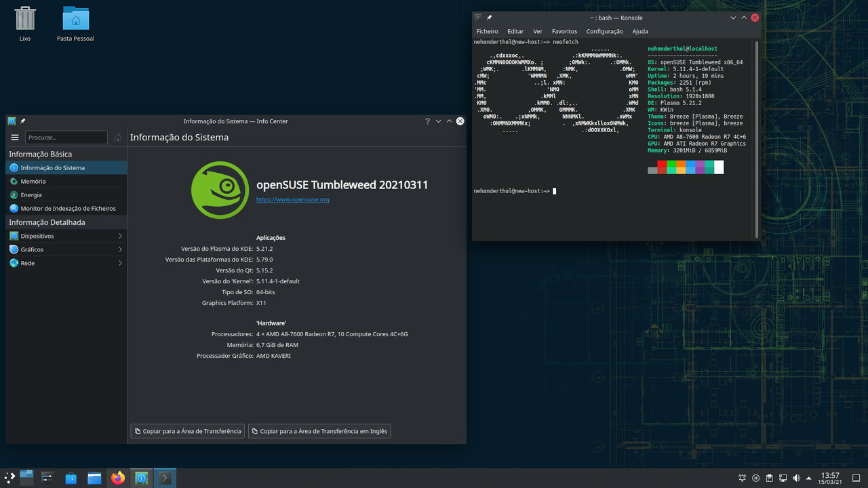Click the AMD KAVERI graphics value
The image size is (868, 488).
(x=273, y=356)
